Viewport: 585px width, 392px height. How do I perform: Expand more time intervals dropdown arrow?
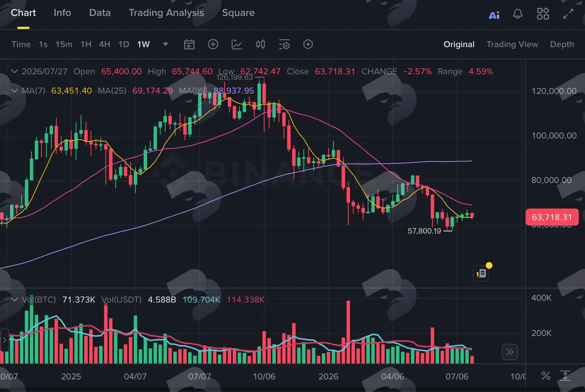166,44
